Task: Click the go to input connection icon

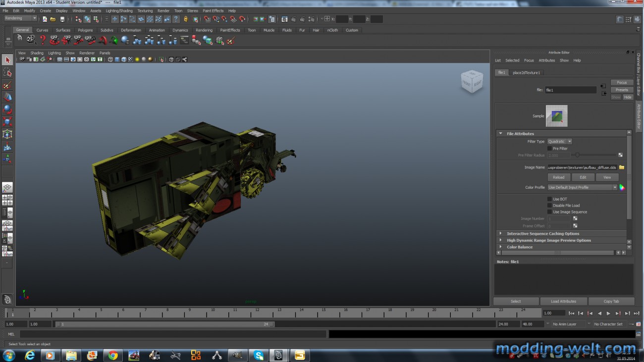Action: coord(603,86)
